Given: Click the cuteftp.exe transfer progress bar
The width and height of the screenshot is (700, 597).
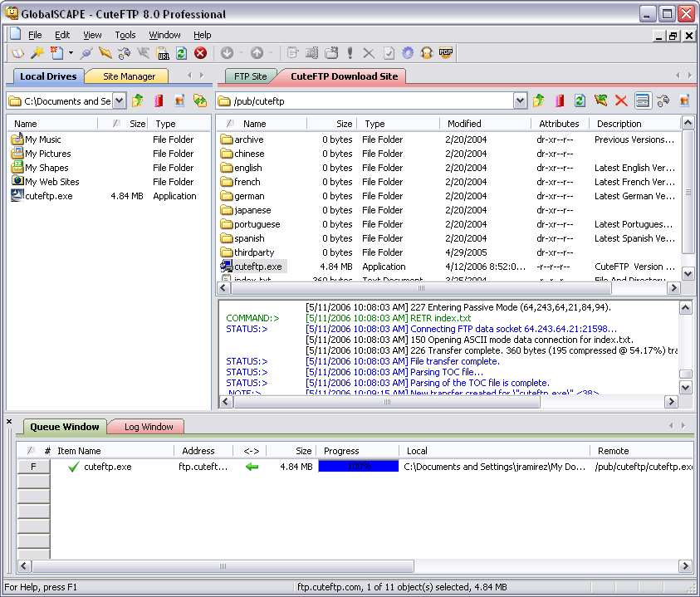Looking at the screenshot, I should pyautogui.click(x=358, y=467).
